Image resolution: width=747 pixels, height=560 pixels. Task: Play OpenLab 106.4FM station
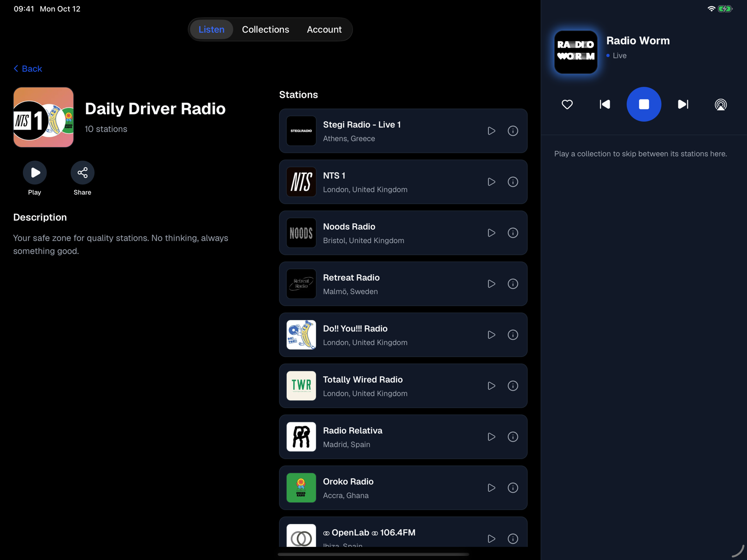click(x=491, y=539)
